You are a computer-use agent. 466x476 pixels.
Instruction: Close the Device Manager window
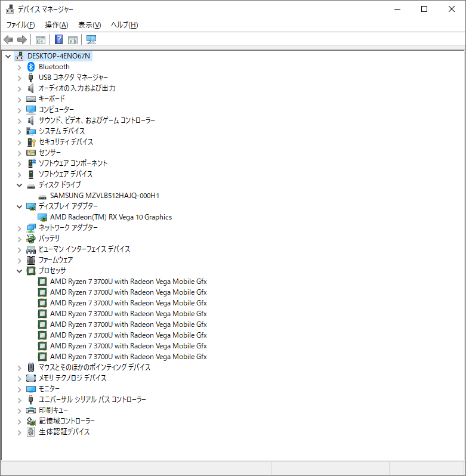point(452,9)
